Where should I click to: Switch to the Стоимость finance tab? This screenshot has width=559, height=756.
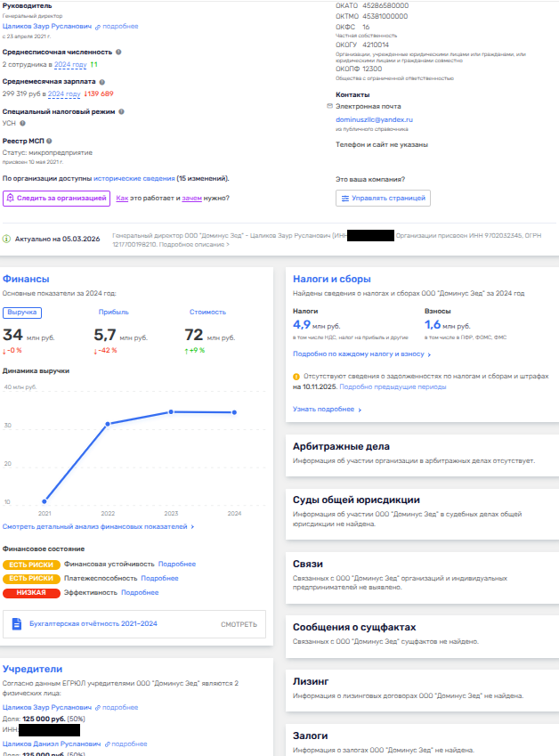(207, 313)
